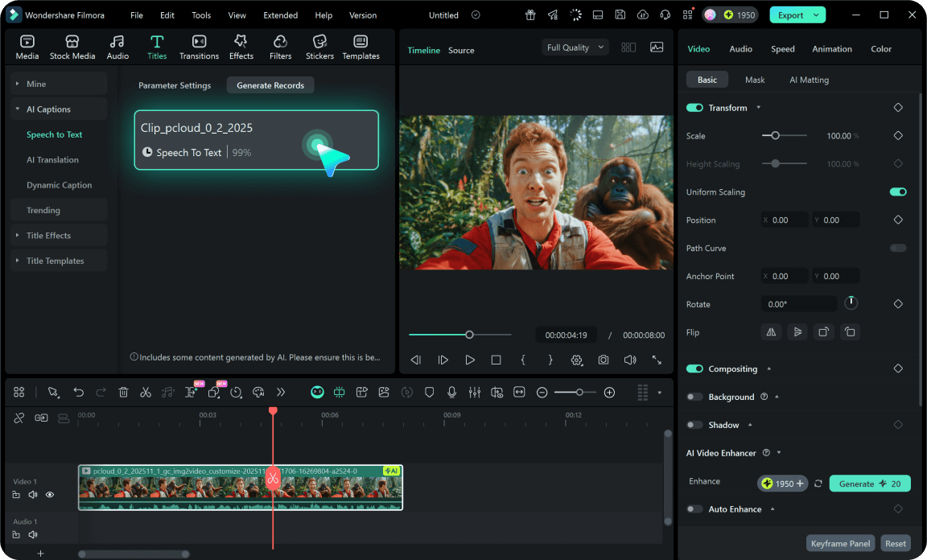Undo the last action

tap(78, 392)
